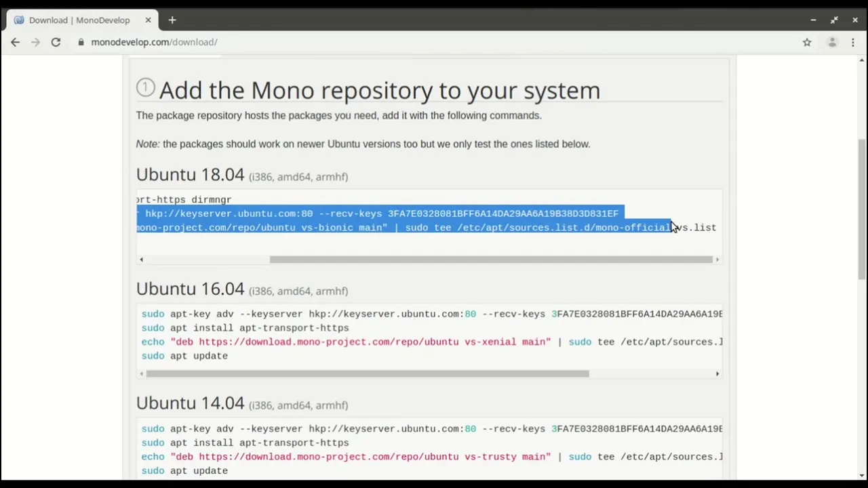Open the Chrome three-dot menu
868x488 pixels.
click(x=853, y=42)
